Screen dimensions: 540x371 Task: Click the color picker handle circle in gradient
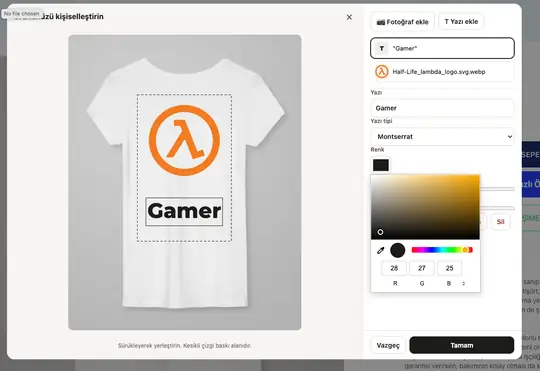(x=380, y=232)
